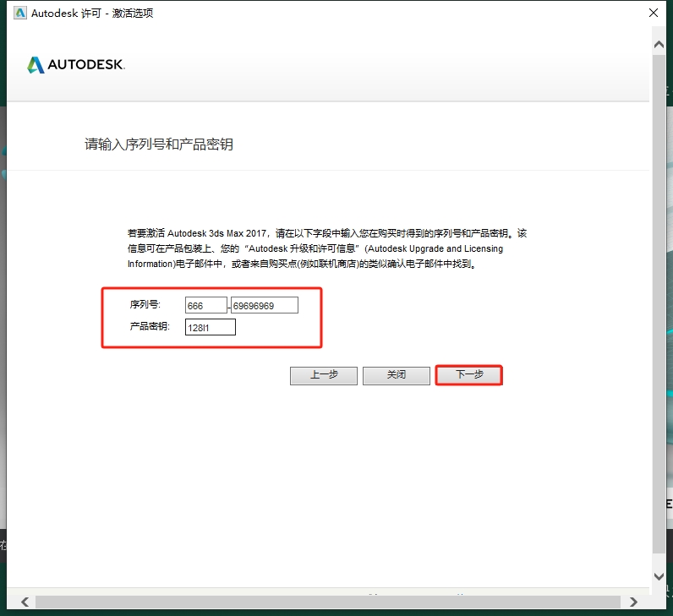
Task: Click the 下一步 (Next) button
Action: [468, 375]
